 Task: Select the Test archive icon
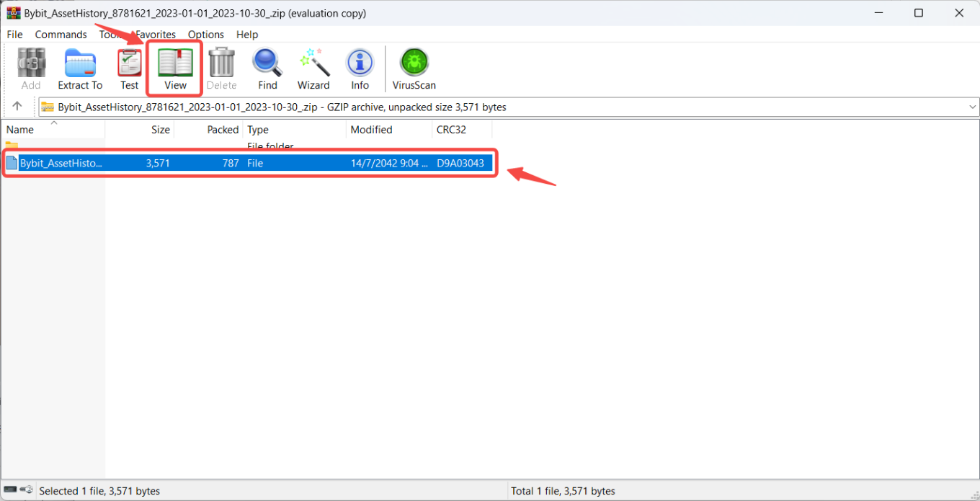(130, 68)
